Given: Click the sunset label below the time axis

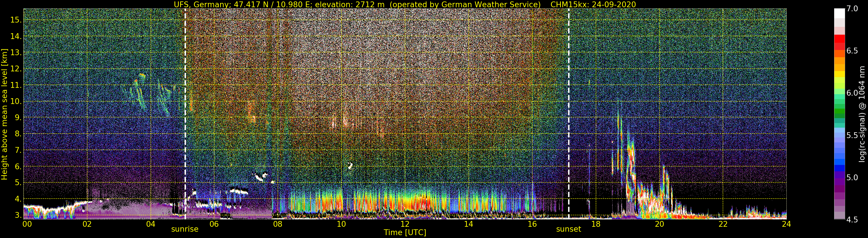Looking at the screenshot, I should point(568,229).
